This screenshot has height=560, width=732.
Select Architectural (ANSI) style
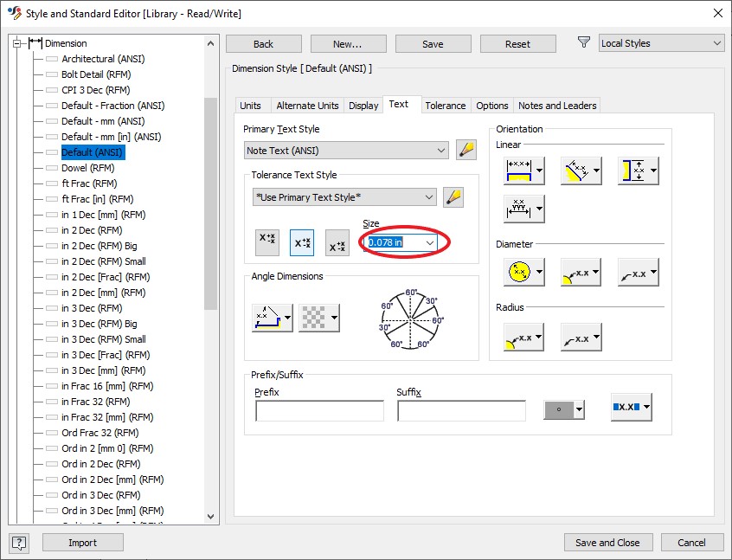pyautogui.click(x=103, y=59)
